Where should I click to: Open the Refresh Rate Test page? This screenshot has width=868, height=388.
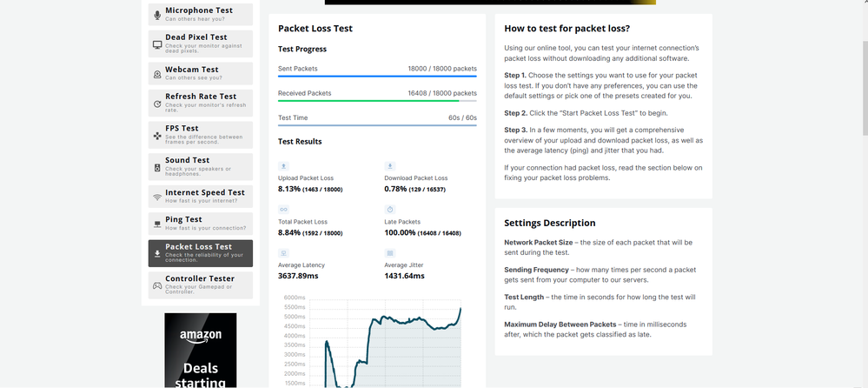coord(201,104)
